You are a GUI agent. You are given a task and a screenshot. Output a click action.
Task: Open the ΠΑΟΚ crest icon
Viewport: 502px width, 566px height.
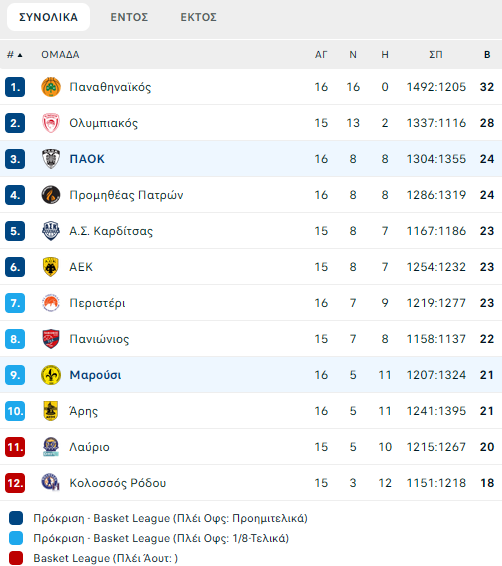click(x=51, y=159)
